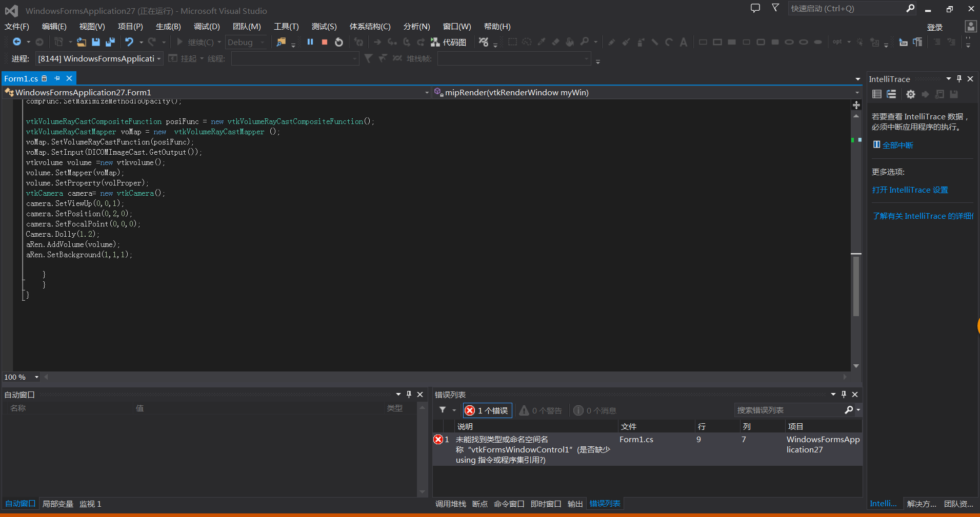The width and height of the screenshot is (980, 517).
Task: Stop debugging with red square icon
Action: pos(325,42)
